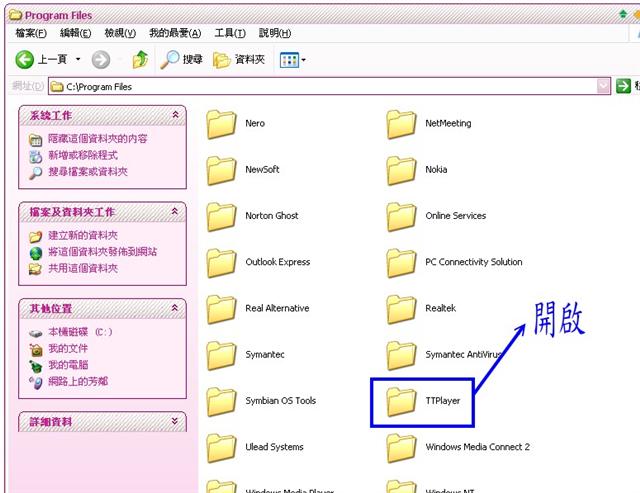Open the 說明(H) menu
640x493 pixels.
click(275, 33)
